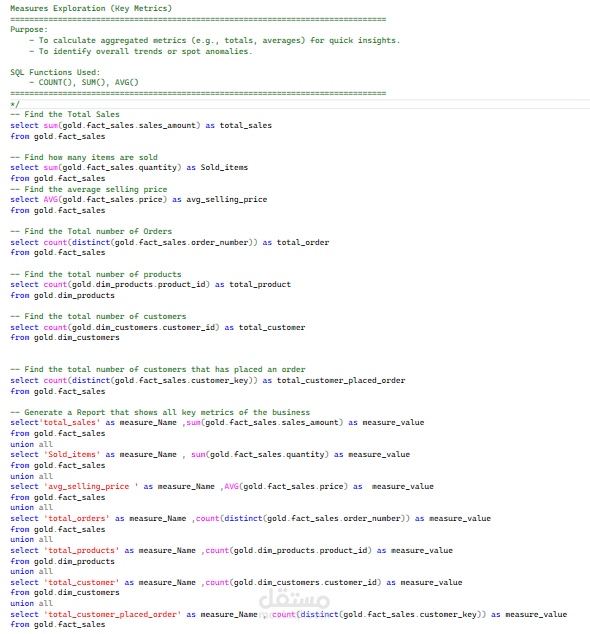Click comment '-- Generate a Report that shows all key metrics'

pos(160,412)
